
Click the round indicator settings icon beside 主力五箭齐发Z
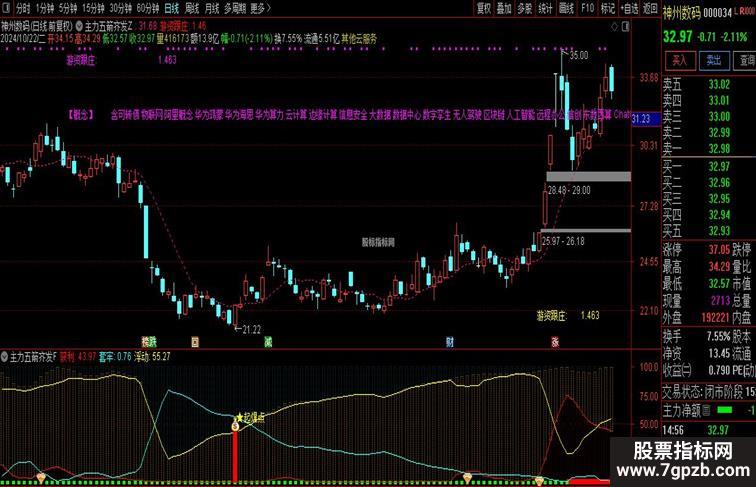pos(79,26)
